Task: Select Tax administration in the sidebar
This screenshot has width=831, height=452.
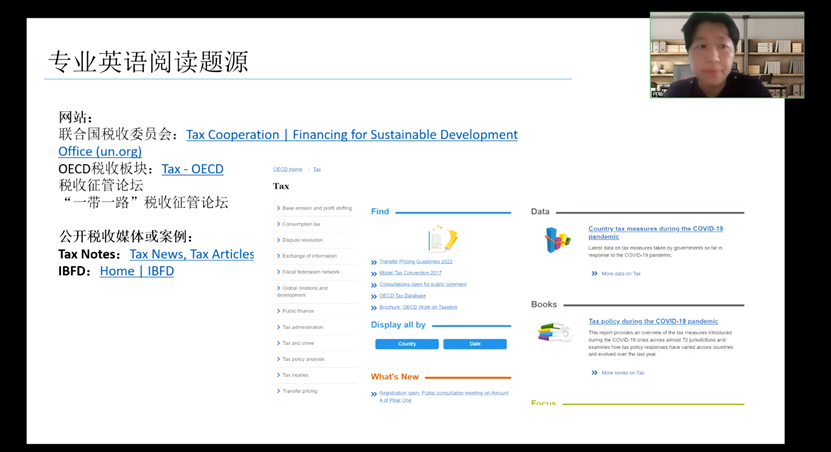Action: [302, 327]
